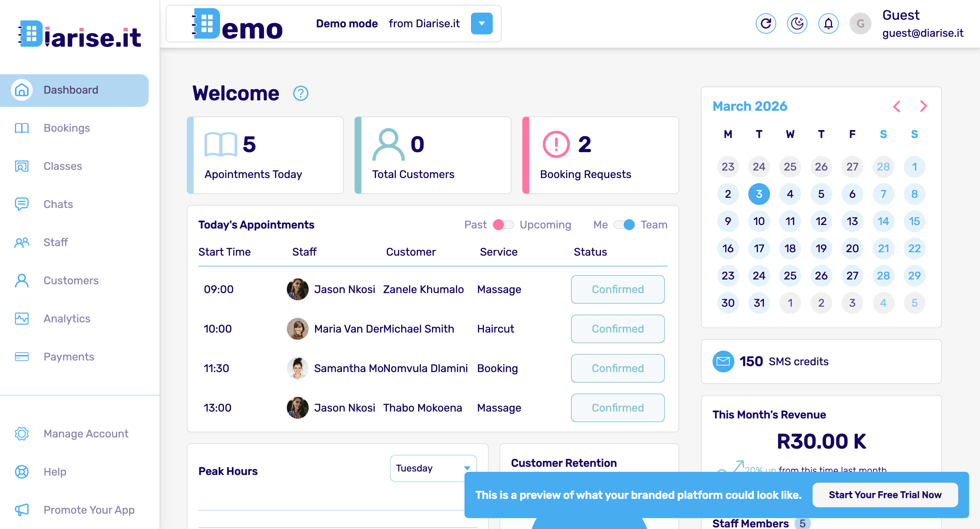This screenshot has height=529, width=980.
Task: Toggle Past/Upcoming appointments switch
Action: (x=503, y=225)
